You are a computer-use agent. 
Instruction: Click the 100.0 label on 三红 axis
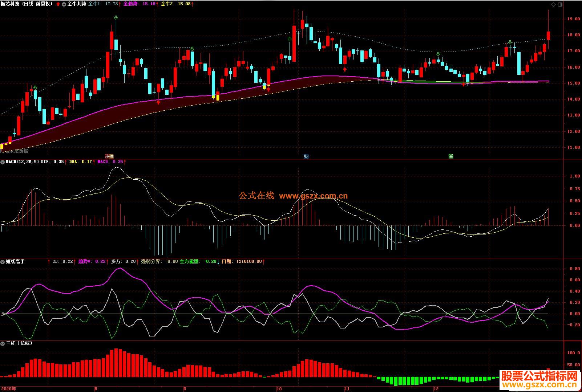click(x=574, y=353)
